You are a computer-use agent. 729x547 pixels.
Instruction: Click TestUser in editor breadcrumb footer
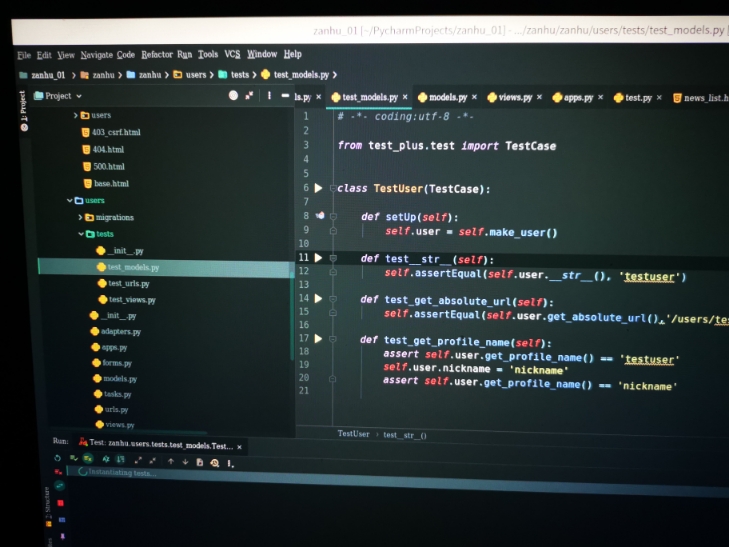pos(353,434)
